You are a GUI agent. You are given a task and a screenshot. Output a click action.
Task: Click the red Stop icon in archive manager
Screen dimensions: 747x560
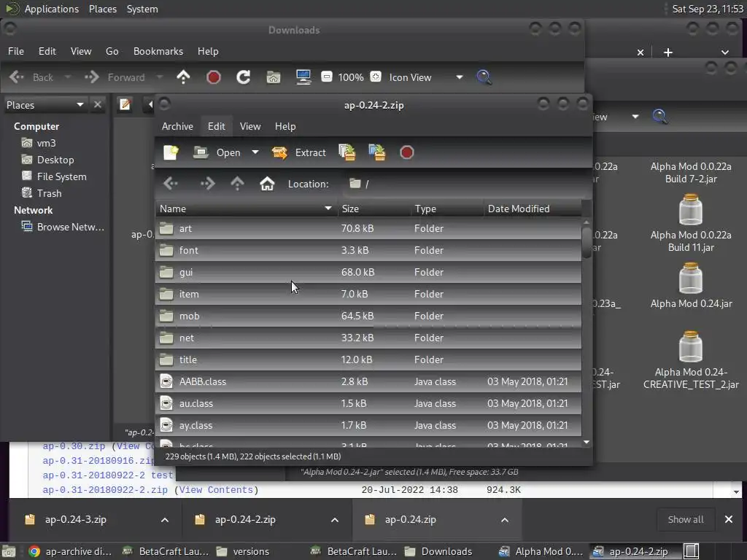407,152
